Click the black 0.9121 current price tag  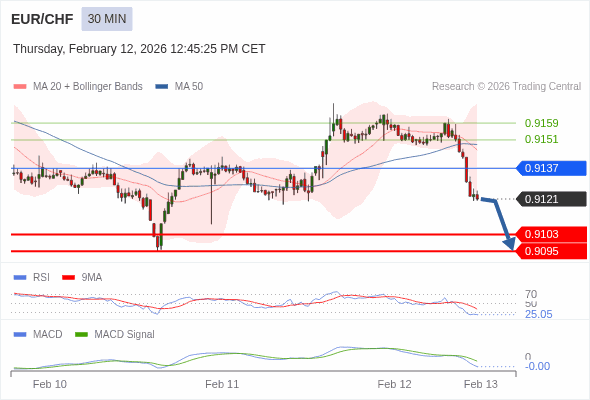point(551,199)
